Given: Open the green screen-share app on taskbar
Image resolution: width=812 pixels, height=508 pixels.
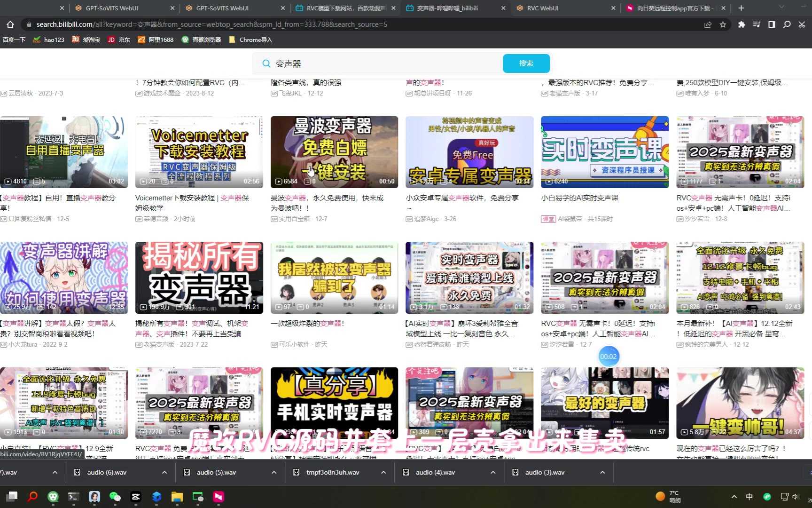Looking at the screenshot, I should 198,496.
